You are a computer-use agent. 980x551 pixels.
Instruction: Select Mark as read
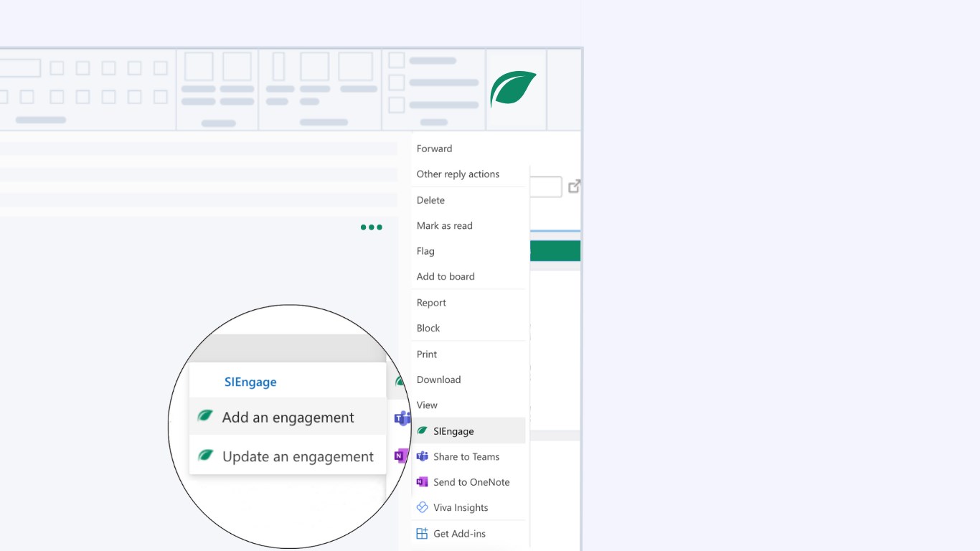point(444,226)
